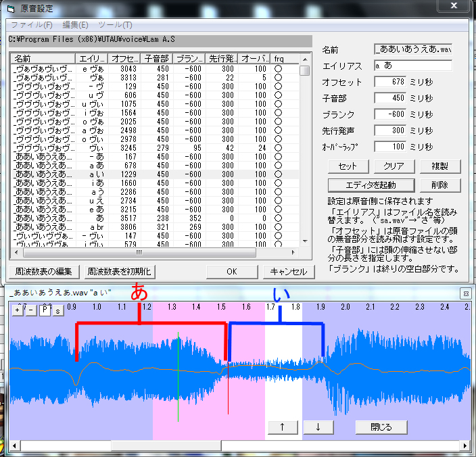The image size is (476, 457).
Task: Click the オーバーラップ value field
Action: point(390,147)
